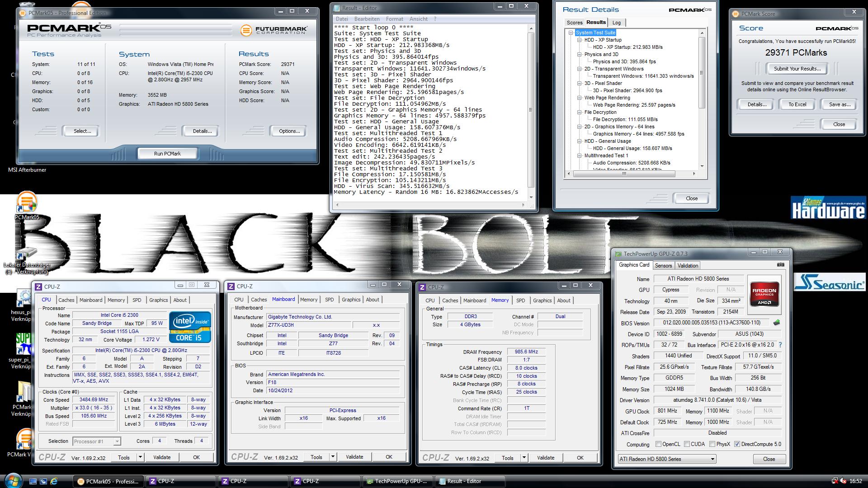Switch to TechPowerUp GPU-Z taskbar button
The image size is (868, 488).
pyautogui.click(x=398, y=481)
